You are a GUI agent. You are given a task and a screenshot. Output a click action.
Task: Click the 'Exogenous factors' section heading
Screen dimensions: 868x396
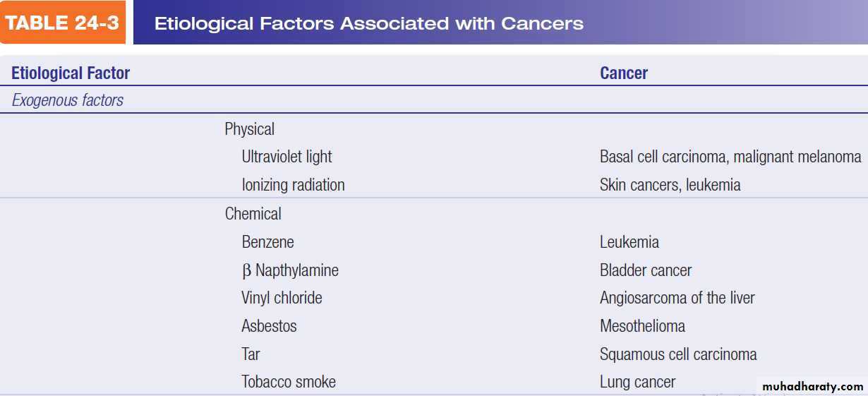pyautogui.click(x=68, y=100)
